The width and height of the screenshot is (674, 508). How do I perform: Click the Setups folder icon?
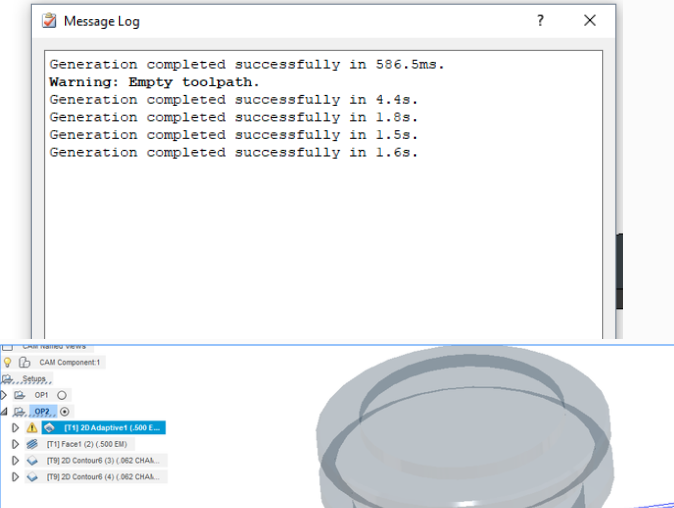coord(7,379)
